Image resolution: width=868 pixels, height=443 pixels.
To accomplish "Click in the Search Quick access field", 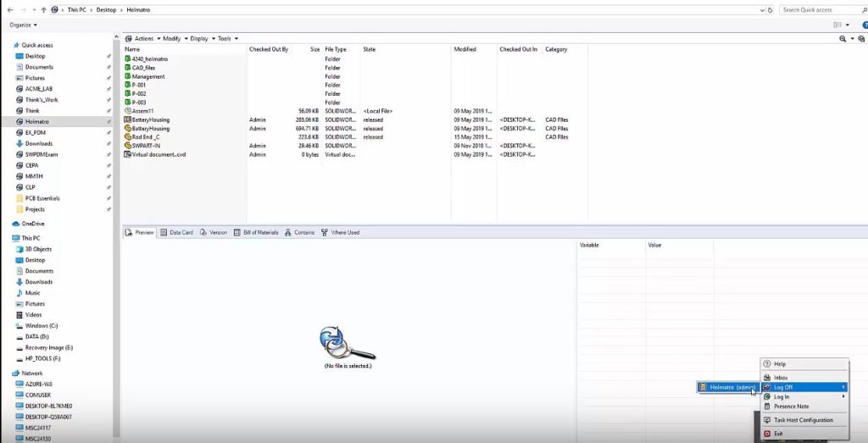I will click(x=822, y=10).
